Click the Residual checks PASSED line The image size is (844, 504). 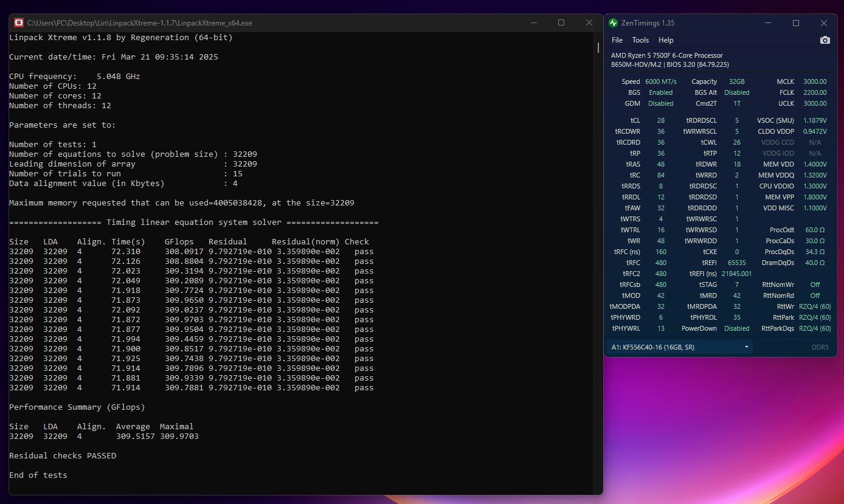click(x=63, y=456)
